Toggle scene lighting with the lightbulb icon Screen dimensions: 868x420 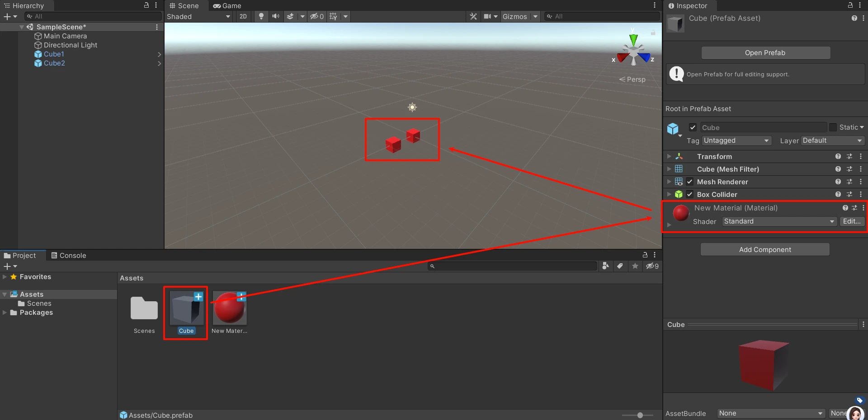click(x=261, y=16)
